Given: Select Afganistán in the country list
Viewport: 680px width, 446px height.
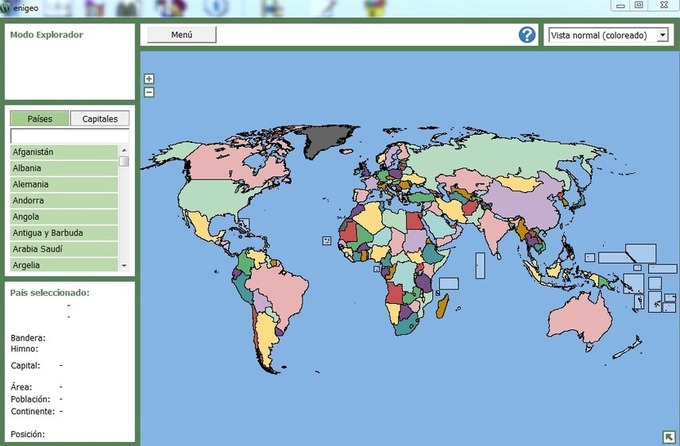Looking at the screenshot, I should tap(64, 152).
